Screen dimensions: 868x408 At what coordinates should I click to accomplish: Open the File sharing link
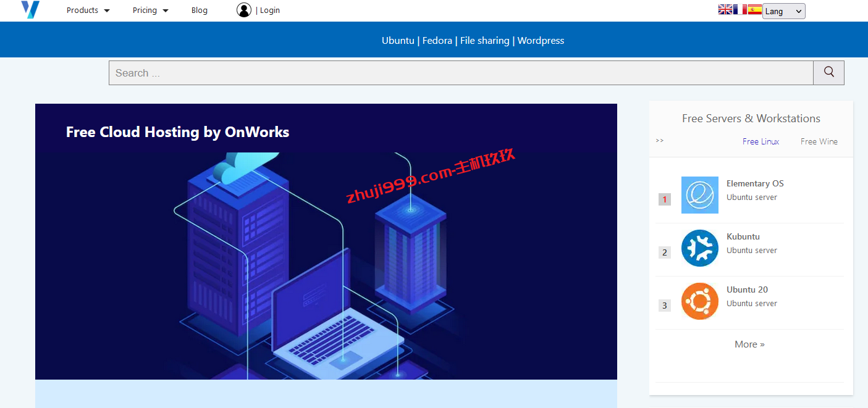[x=485, y=41]
